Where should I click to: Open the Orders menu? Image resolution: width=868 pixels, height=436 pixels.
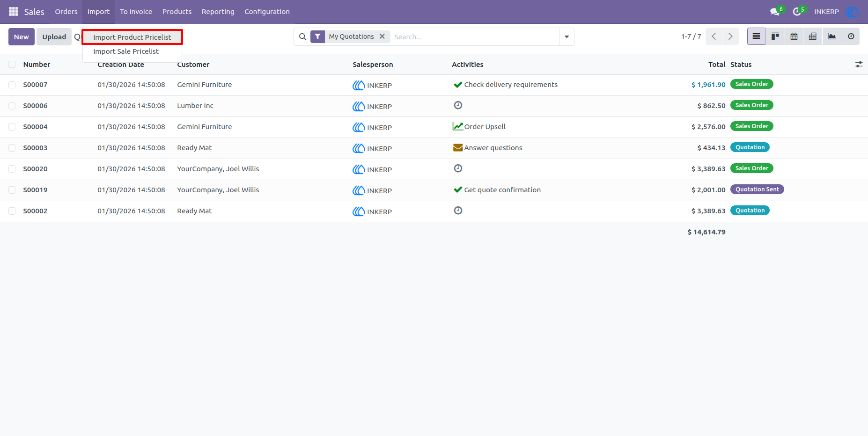[66, 12]
